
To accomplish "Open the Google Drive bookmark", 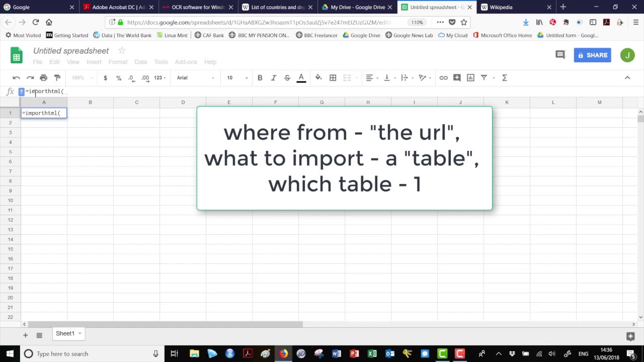I will [361, 35].
